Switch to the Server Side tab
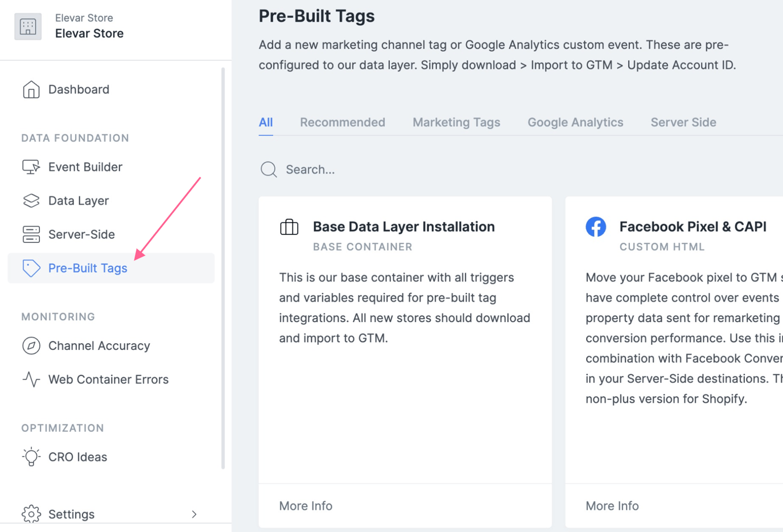Screen dimensions: 783x532 tap(683, 122)
